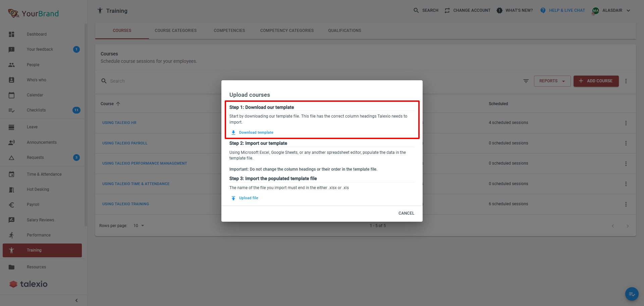Switch to the Courses tab
The height and width of the screenshot is (306, 644).
pyautogui.click(x=122, y=31)
